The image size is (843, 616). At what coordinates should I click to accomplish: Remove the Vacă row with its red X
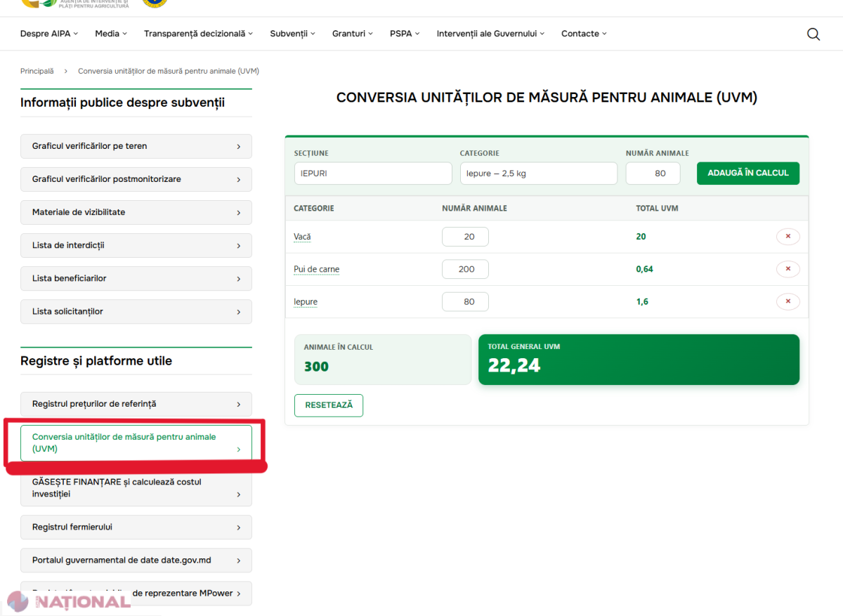point(788,237)
